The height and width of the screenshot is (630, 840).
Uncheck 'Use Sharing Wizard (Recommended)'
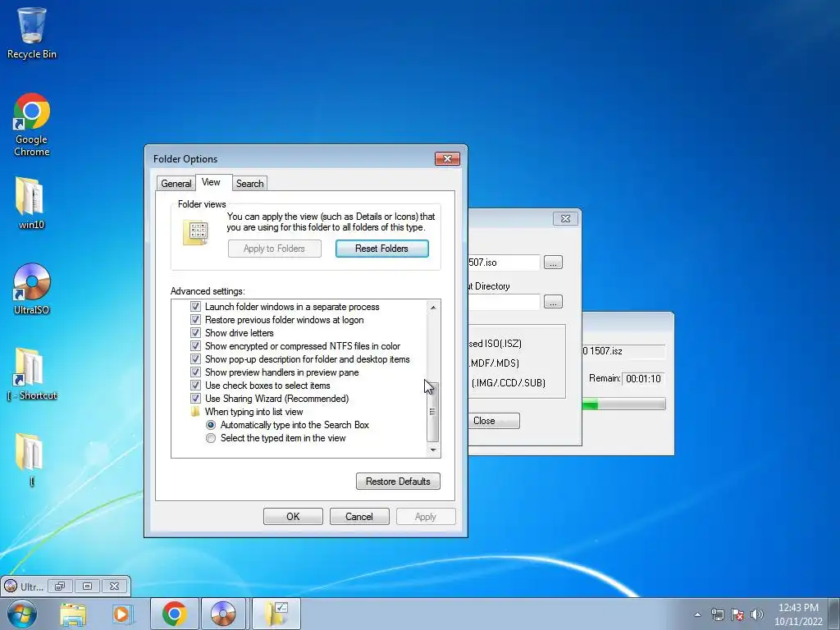[x=195, y=399]
